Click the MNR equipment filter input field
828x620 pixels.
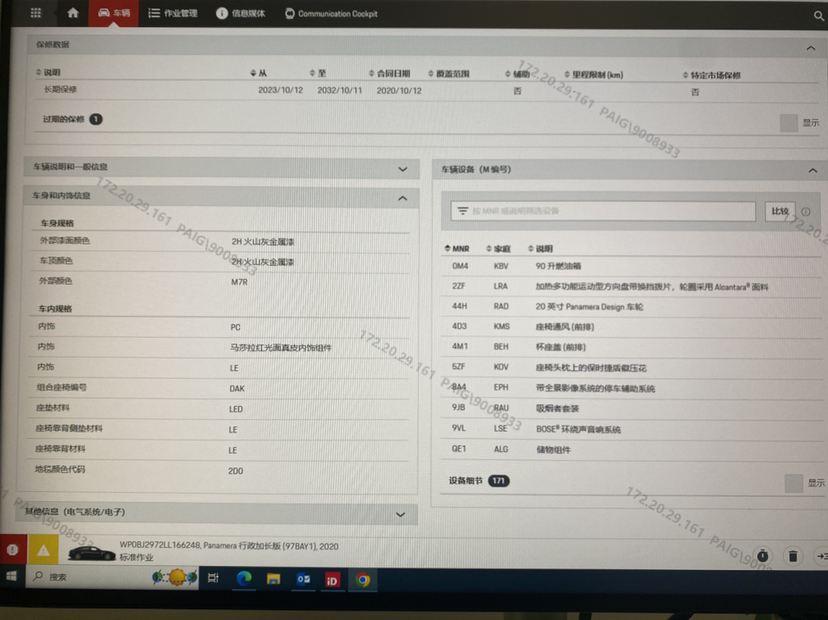tap(603, 211)
